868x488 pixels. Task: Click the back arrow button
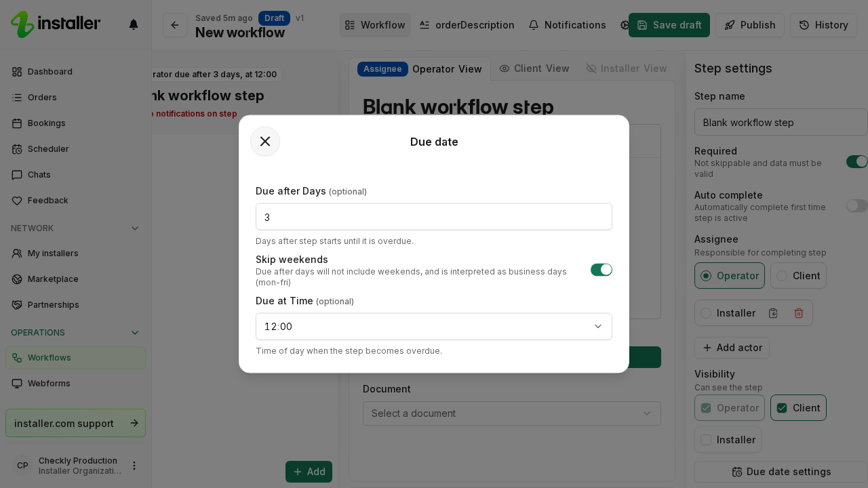point(175,25)
